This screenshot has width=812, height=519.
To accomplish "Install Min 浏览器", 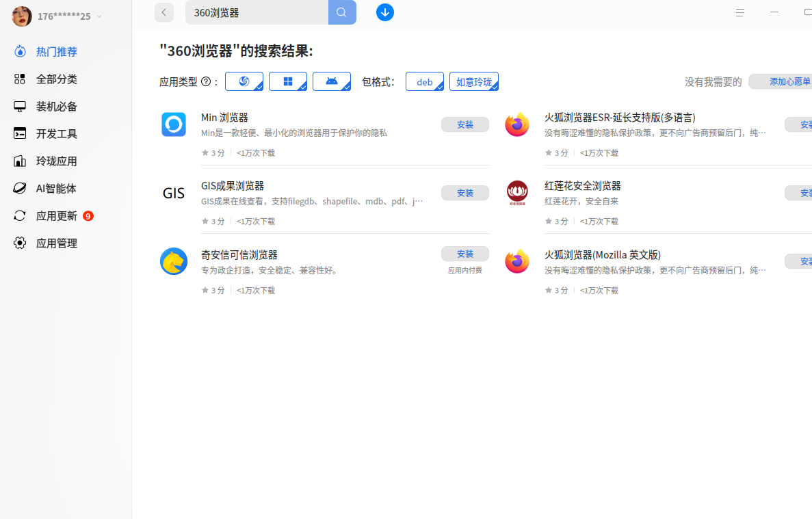I will pyautogui.click(x=465, y=124).
